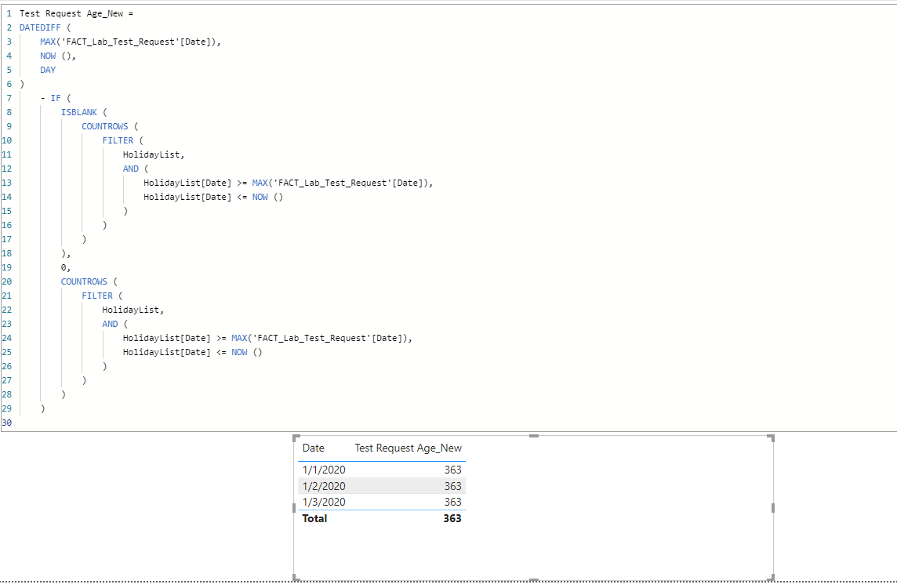Click the Date column header in table
The image size is (897, 588).
click(x=314, y=448)
